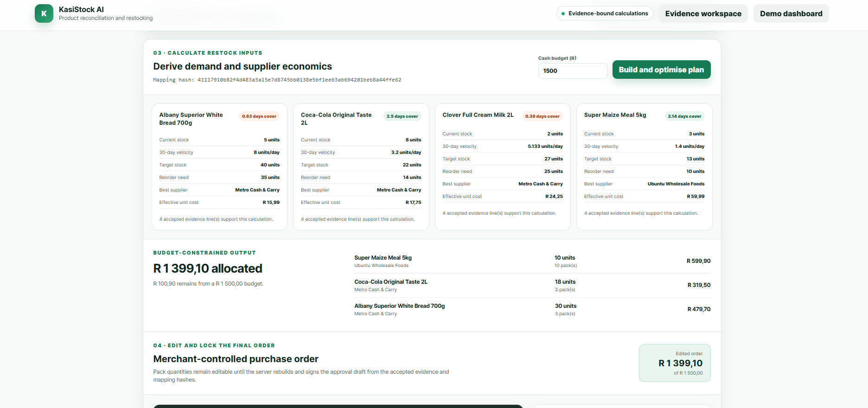The width and height of the screenshot is (868, 408).
Task: Click the 2.14 days cover badge
Action: pyautogui.click(x=684, y=116)
